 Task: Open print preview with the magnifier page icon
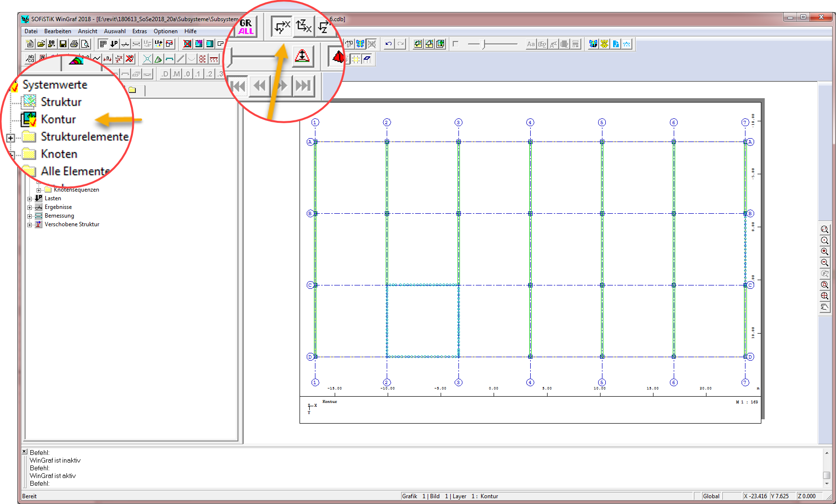[85, 44]
